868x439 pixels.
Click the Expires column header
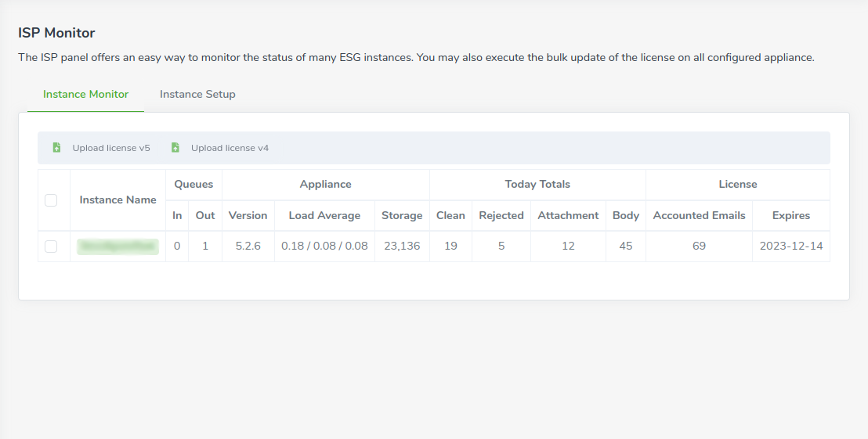coord(791,215)
